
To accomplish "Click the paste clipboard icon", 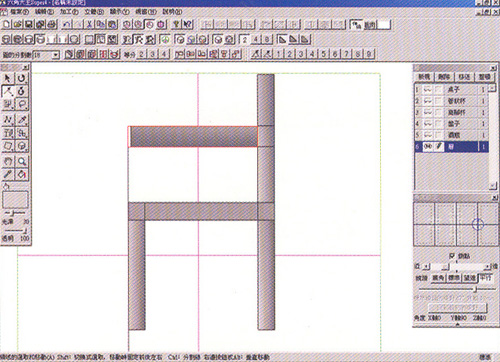I will pyautogui.click(x=112, y=24).
